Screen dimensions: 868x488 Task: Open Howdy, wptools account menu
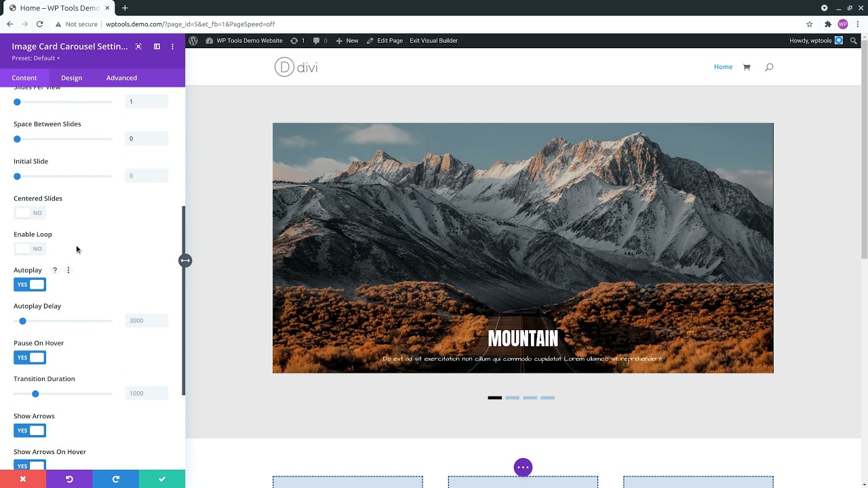click(816, 41)
